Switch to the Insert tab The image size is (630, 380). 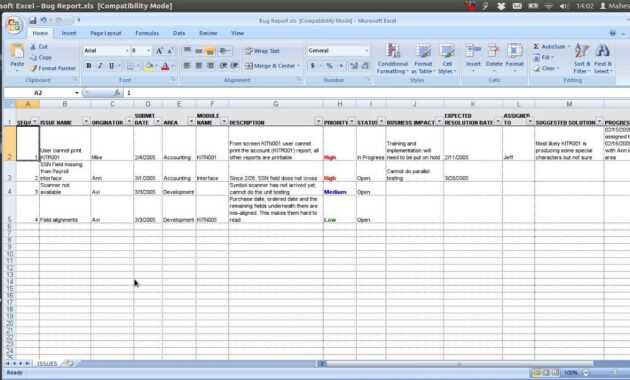[69, 33]
